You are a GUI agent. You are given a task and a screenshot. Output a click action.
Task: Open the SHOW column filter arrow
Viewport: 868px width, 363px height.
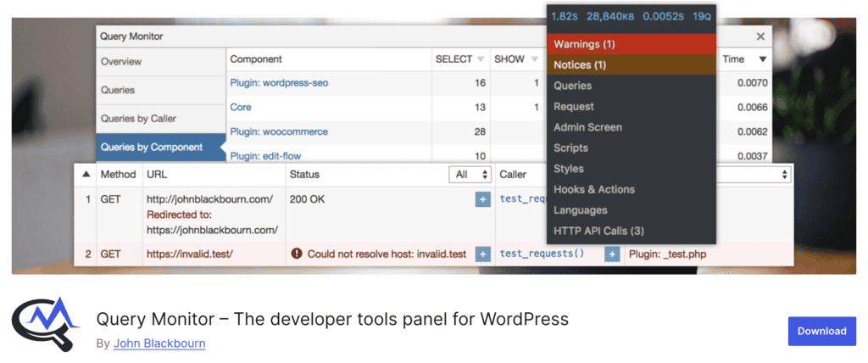[x=534, y=59]
